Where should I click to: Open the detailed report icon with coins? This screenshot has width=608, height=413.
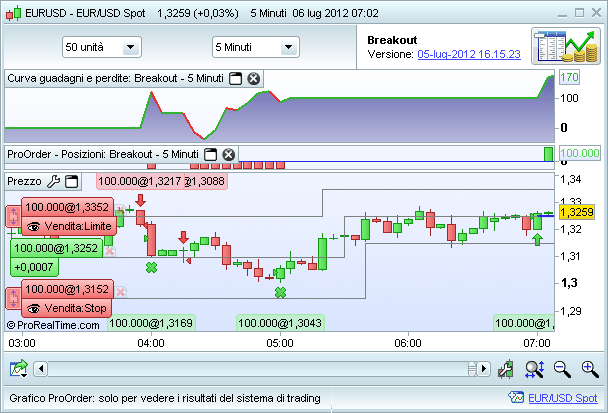click(563, 47)
